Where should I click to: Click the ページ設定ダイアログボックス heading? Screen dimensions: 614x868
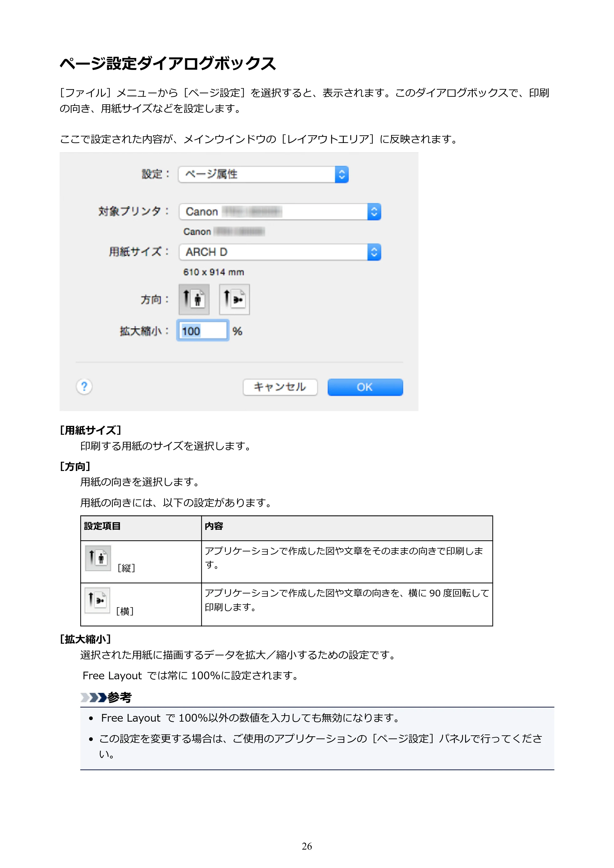click(x=168, y=63)
